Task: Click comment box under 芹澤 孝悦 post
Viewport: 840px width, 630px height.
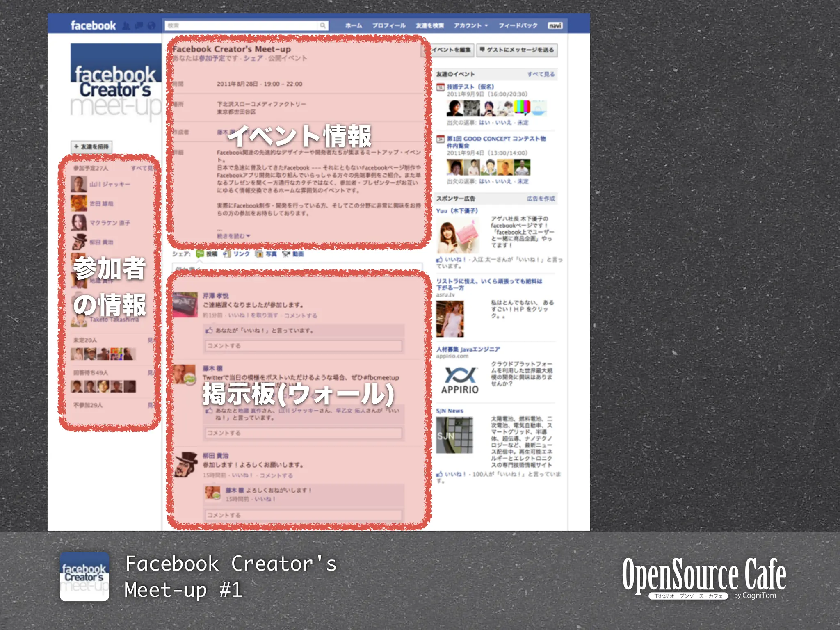Action: click(304, 346)
